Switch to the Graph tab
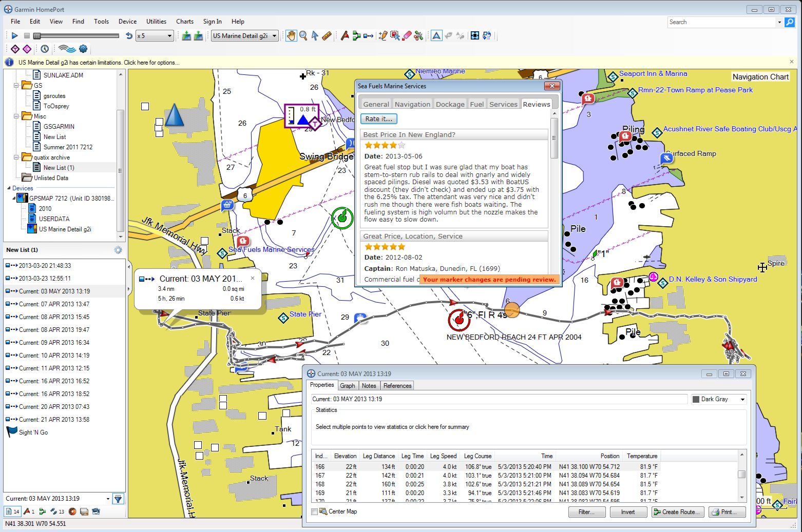 click(347, 386)
